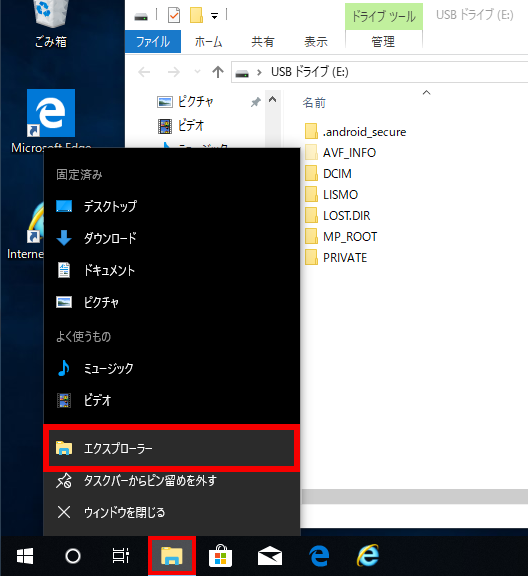Viewport: 528px width, 576px height.
Task: Select the DCIM folder
Action: click(x=328, y=173)
